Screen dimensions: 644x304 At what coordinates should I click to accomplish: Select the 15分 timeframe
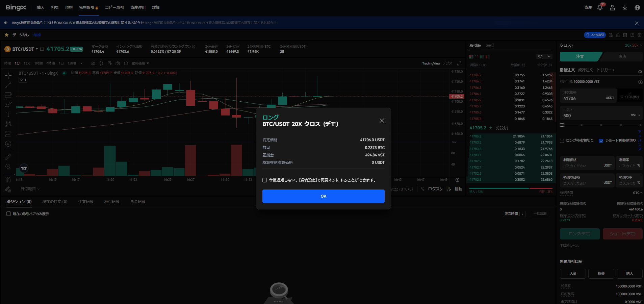click(x=27, y=64)
